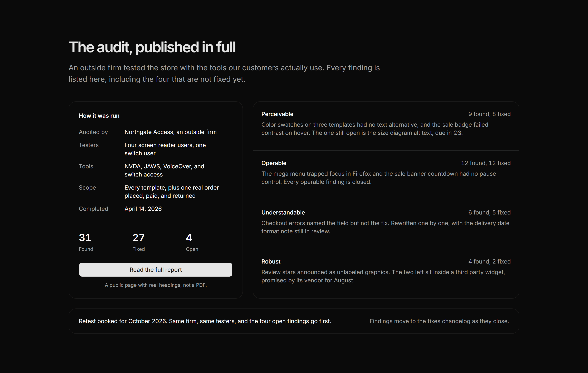588x373 pixels.
Task: Select "NVDA, JAWS, VoiceOver, and switch access"
Action: [164, 170]
